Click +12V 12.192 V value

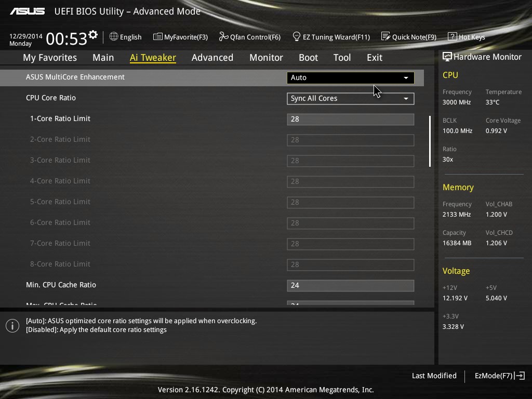click(455, 298)
